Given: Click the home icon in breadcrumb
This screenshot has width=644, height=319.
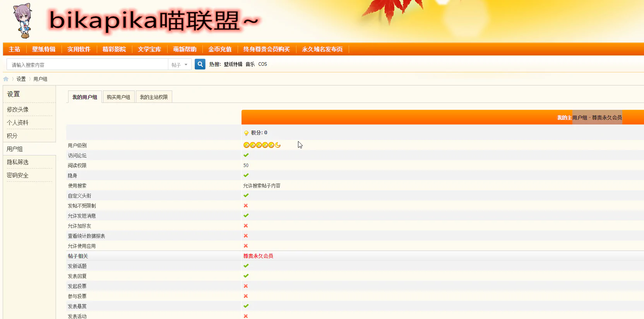Looking at the screenshot, I should (6, 79).
